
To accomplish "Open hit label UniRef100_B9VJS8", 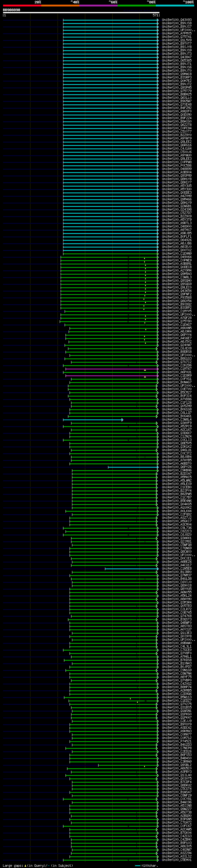I will click(x=177, y=23).
